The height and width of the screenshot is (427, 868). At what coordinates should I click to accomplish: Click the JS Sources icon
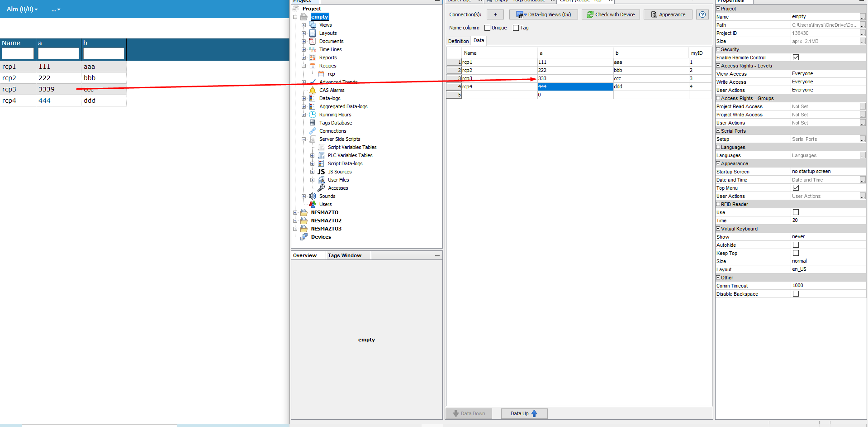click(x=321, y=172)
